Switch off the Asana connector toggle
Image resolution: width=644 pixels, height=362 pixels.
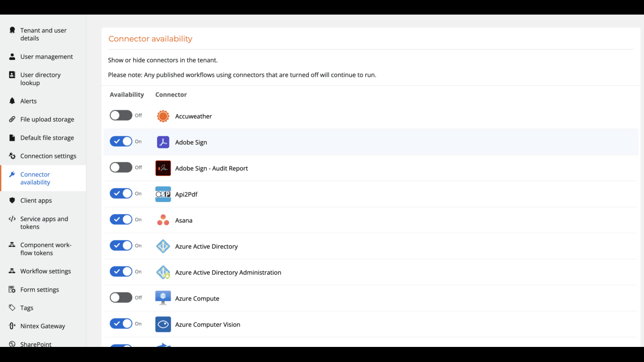[x=121, y=220]
